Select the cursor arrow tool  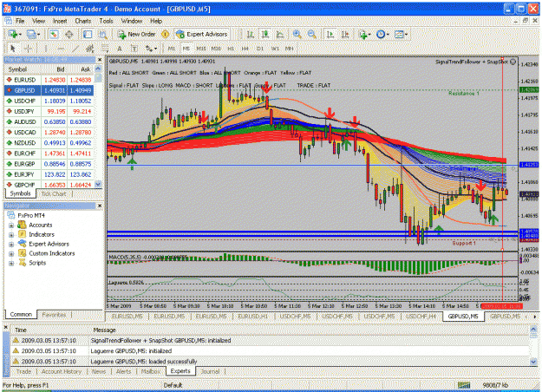click(x=13, y=49)
